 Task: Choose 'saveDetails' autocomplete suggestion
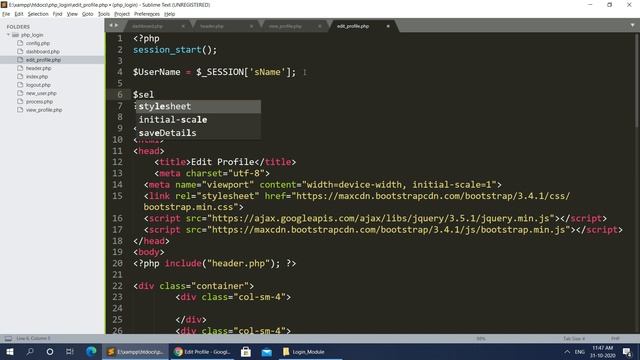point(198,133)
